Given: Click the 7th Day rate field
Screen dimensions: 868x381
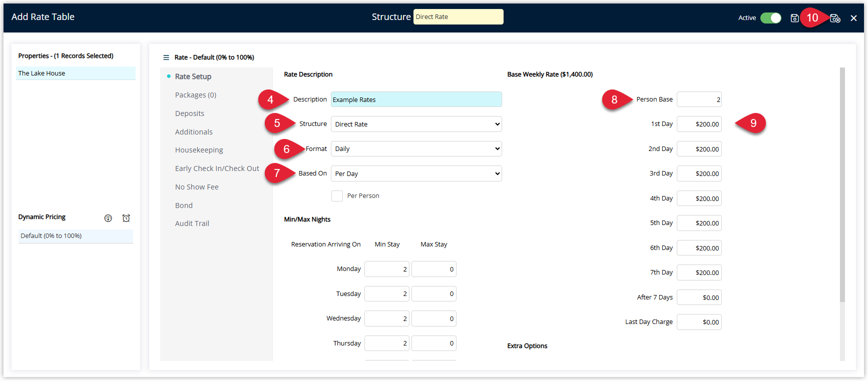Looking at the screenshot, I should coord(699,272).
